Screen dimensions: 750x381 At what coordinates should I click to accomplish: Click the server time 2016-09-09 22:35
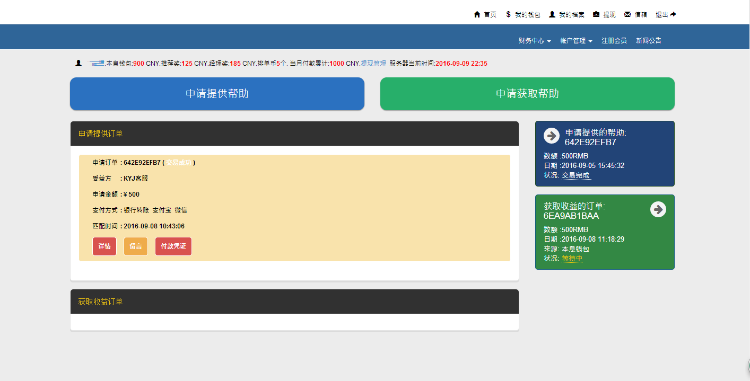point(461,63)
